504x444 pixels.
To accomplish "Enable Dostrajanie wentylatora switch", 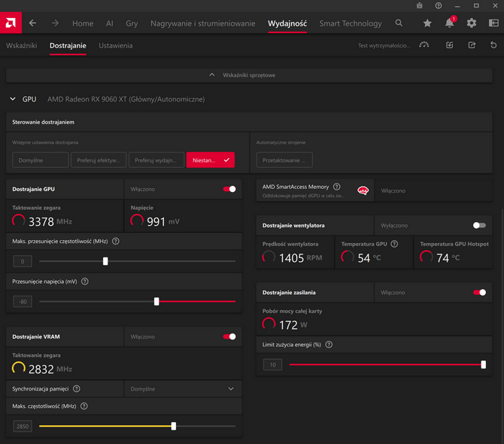I will pyautogui.click(x=479, y=225).
